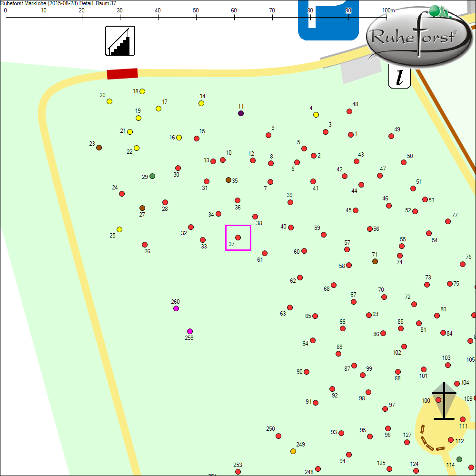Click the stairs symbol icon

pyautogui.click(x=120, y=40)
